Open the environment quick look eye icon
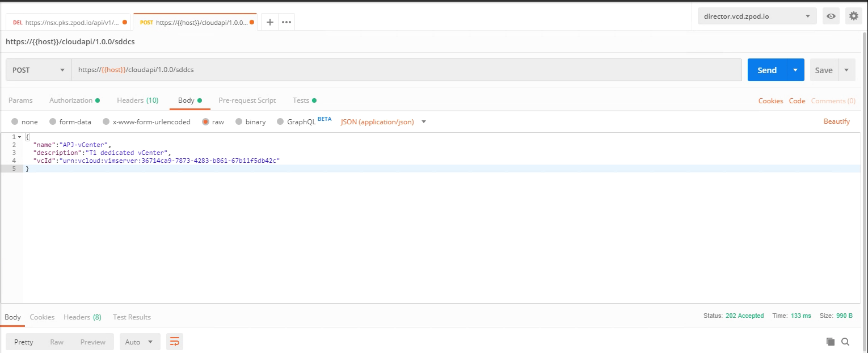This screenshot has height=353, width=868. pyautogui.click(x=831, y=16)
